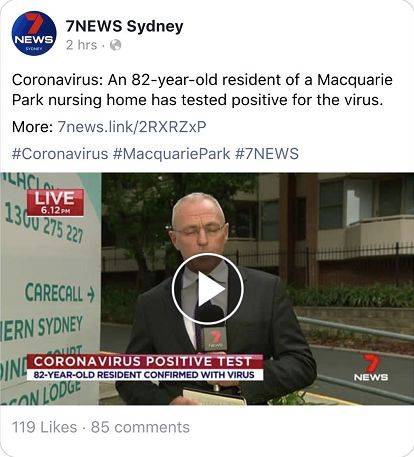The width and height of the screenshot is (414, 457).
Task: Click the 2 hrs post timestamp
Action: point(81,45)
